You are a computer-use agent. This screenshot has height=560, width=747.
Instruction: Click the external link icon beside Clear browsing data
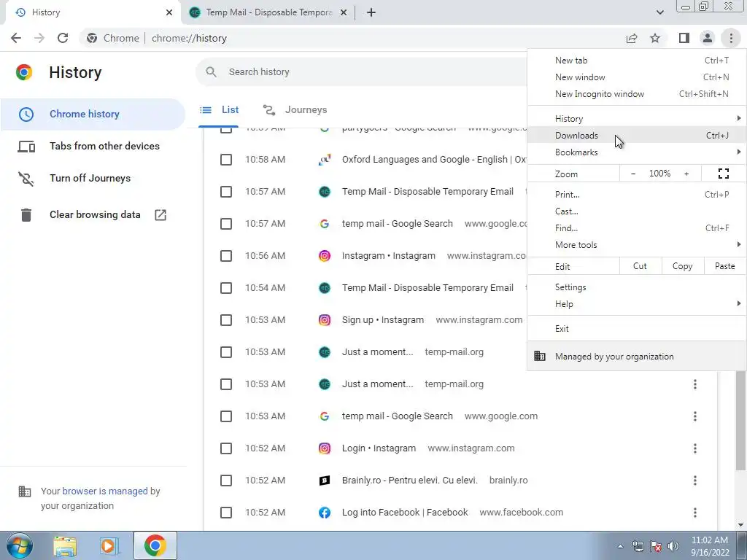(160, 215)
